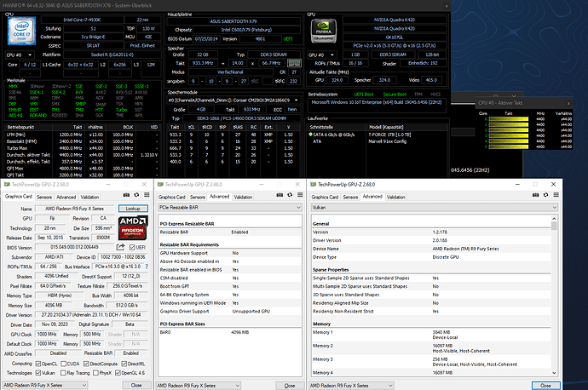This screenshot has height=390, width=588.
Task: Click the BIOS export share icon
Action: 120,247
